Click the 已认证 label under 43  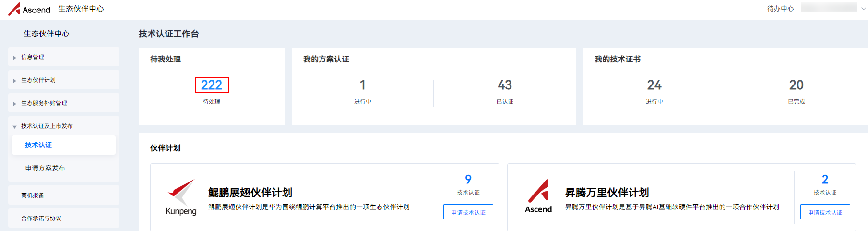pyautogui.click(x=505, y=102)
